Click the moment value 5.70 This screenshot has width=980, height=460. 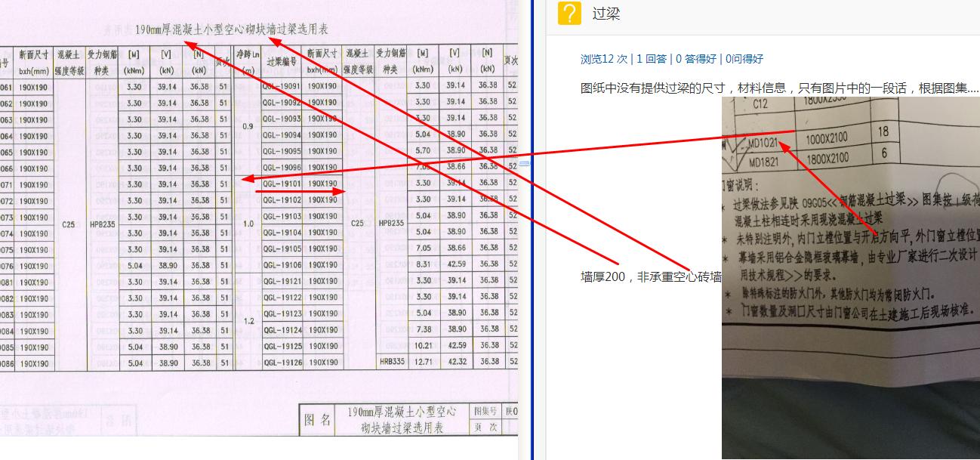[x=423, y=151]
